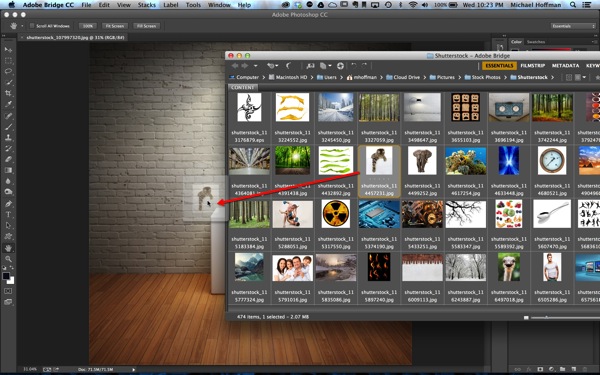Open the Label menu in menu bar
This screenshot has height=375, width=600.
(x=170, y=5)
